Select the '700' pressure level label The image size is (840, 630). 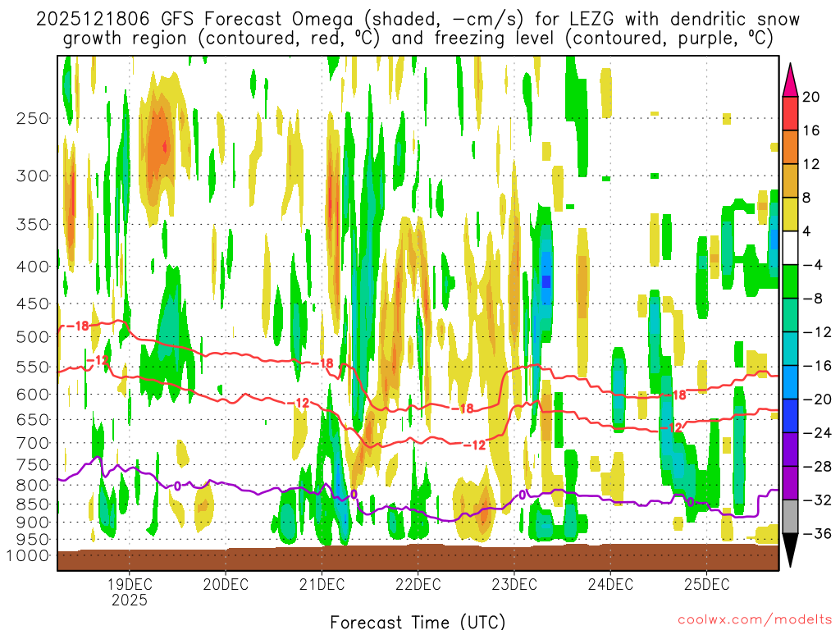tap(33, 443)
